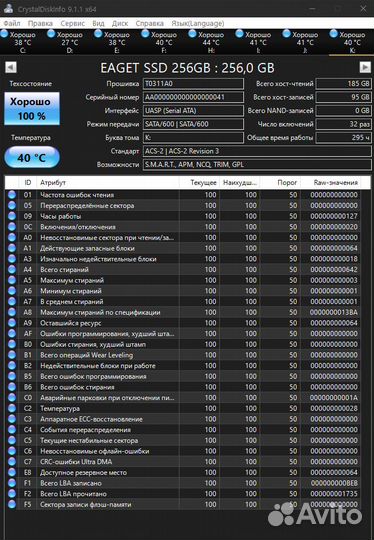Click status icon for B1 Wear Leveling row
Screen dimensions: 374x540
12,355
